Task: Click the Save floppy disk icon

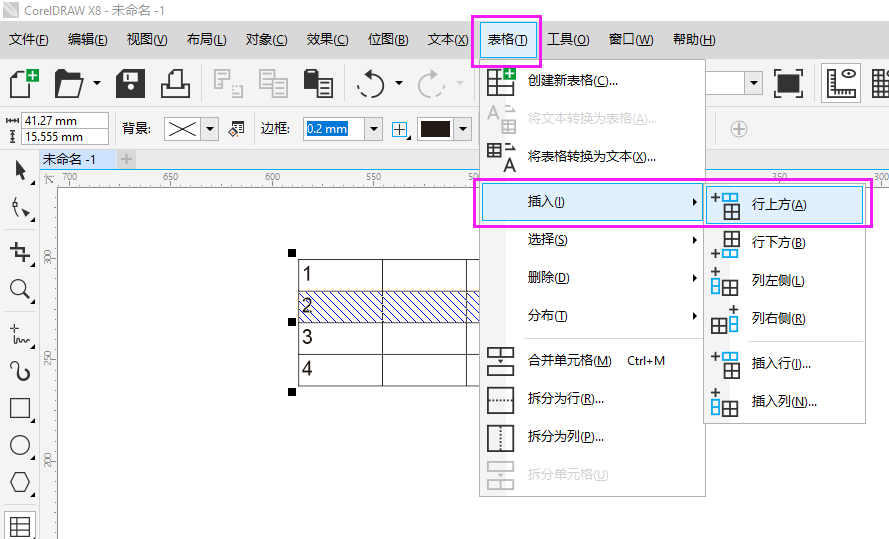Action: [x=130, y=83]
